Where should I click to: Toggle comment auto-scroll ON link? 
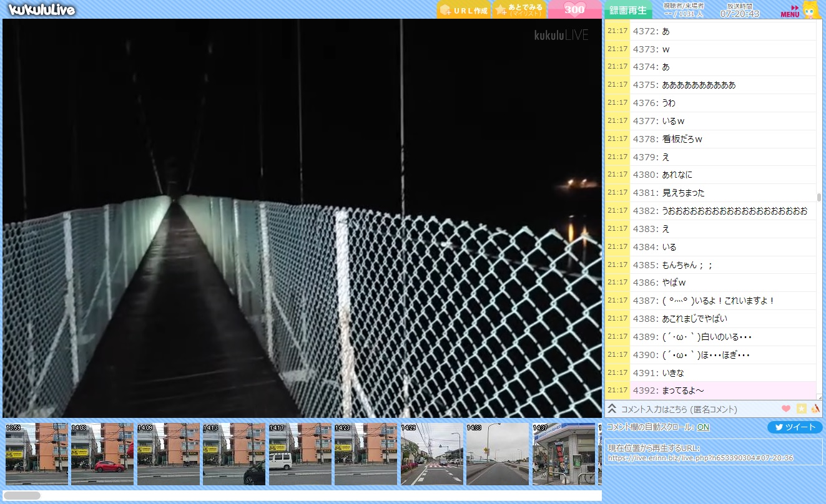[703, 427]
